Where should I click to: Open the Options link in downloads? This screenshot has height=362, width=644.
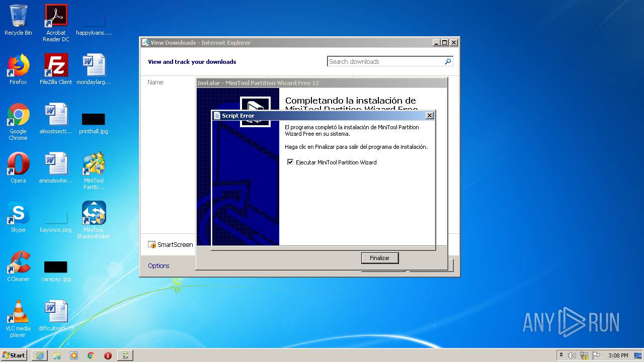pyautogui.click(x=158, y=265)
